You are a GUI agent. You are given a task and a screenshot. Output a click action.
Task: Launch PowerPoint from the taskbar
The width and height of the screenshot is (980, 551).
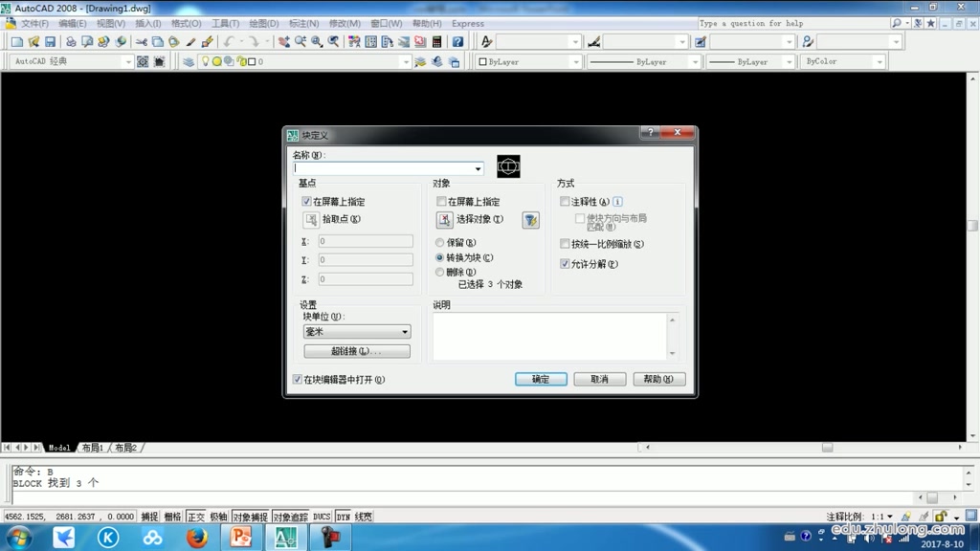tap(240, 537)
